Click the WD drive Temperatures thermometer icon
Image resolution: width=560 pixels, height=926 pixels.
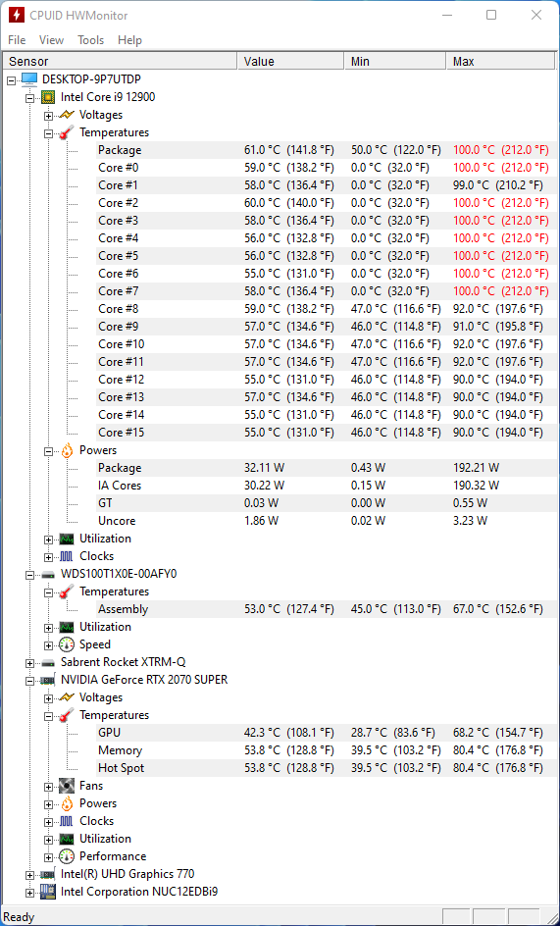pos(67,592)
